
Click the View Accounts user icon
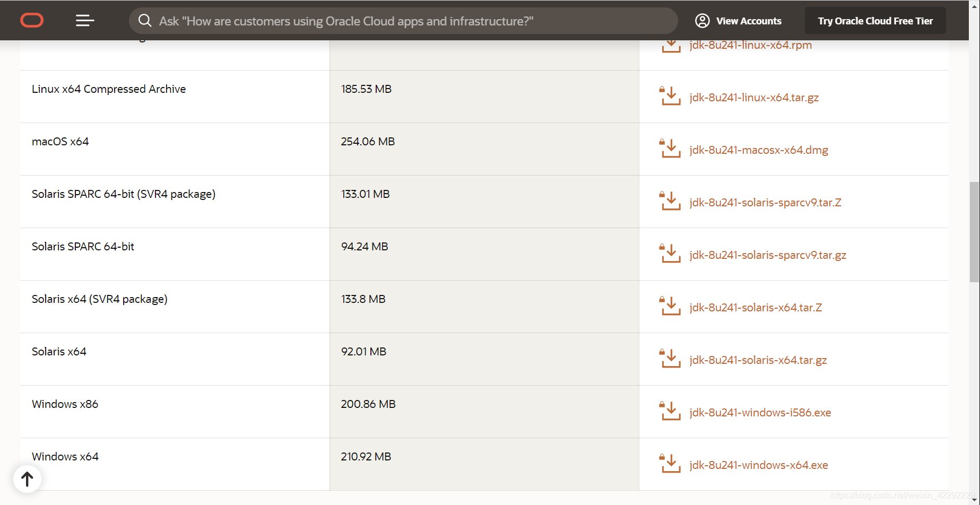[702, 21]
